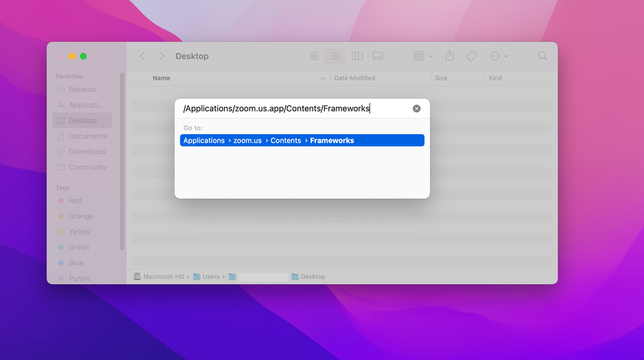Click the Share toolbar icon
The width and height of the screenshot is (644, 360).
click(x=450, y=56)
